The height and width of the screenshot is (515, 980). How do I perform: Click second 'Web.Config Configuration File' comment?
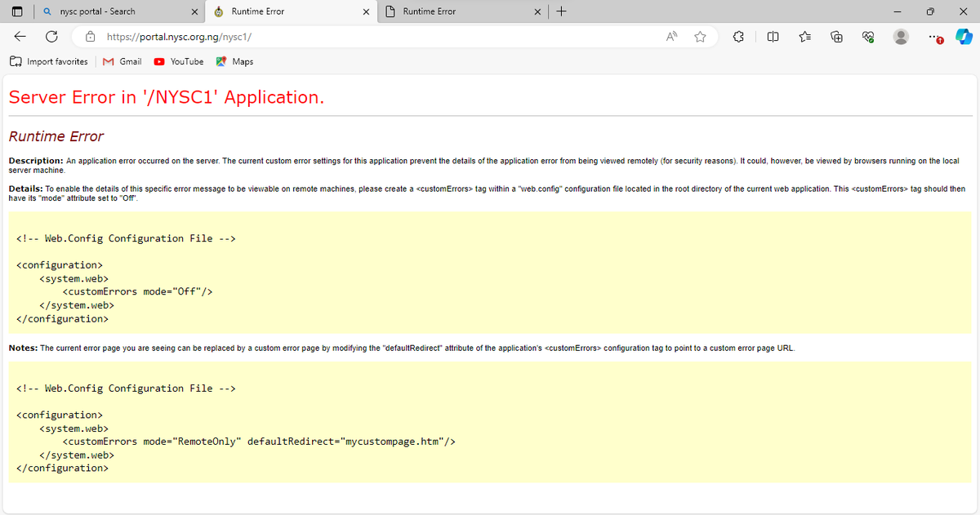(126, 388)
